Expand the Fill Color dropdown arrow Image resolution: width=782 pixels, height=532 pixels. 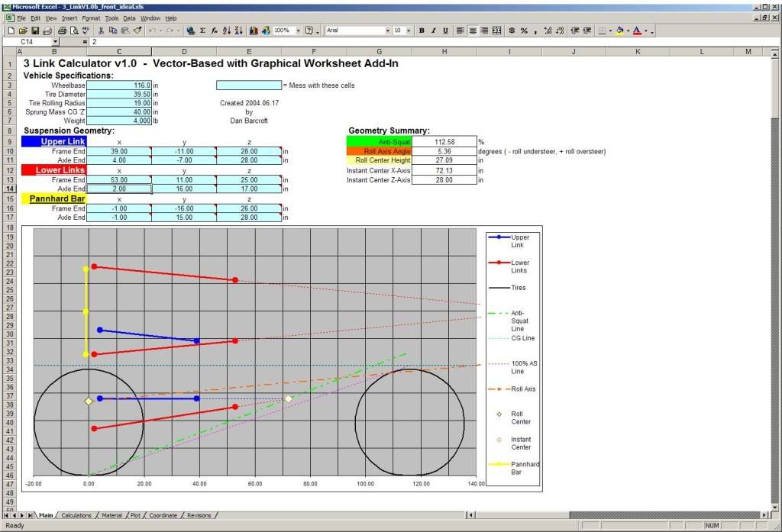628,31
